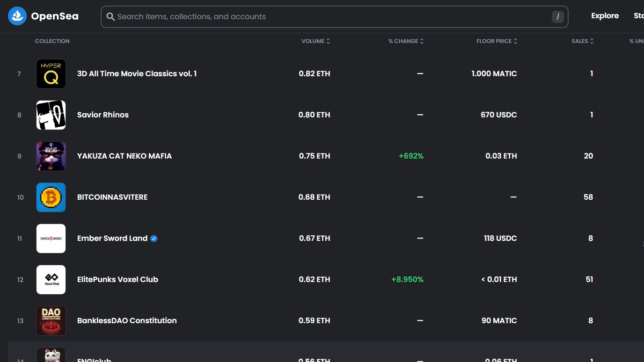Click the sales count 51
The height and width of the screenshot is (362, 644).
(x=589, y=280)
